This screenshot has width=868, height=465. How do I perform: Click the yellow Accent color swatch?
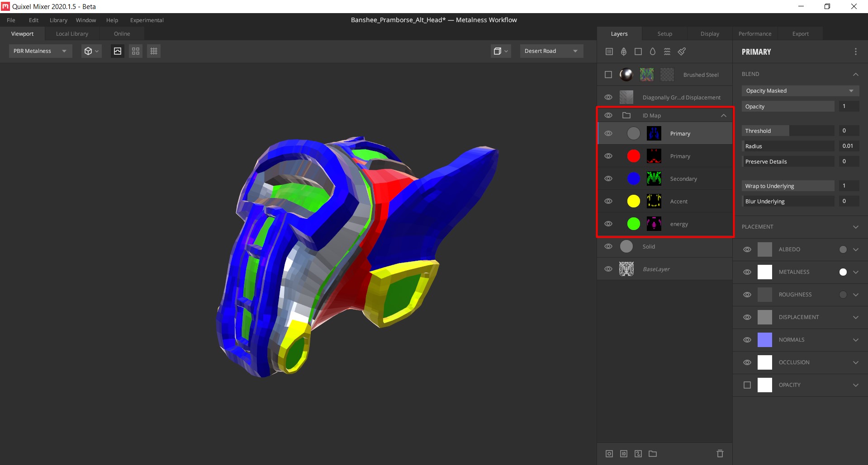coord(634,202)
